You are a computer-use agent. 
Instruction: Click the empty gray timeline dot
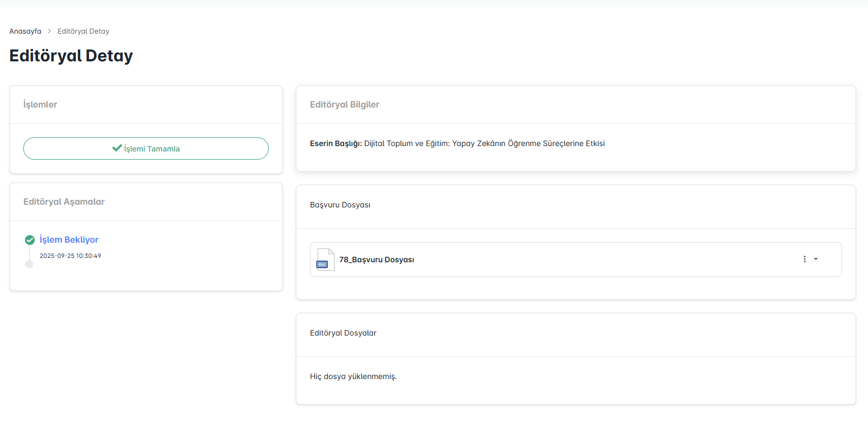[x=29, y=264]
